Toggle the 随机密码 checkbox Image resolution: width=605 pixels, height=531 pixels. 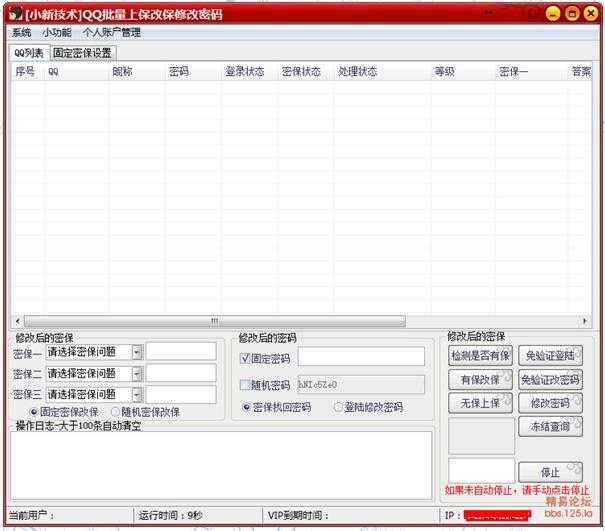245,385
